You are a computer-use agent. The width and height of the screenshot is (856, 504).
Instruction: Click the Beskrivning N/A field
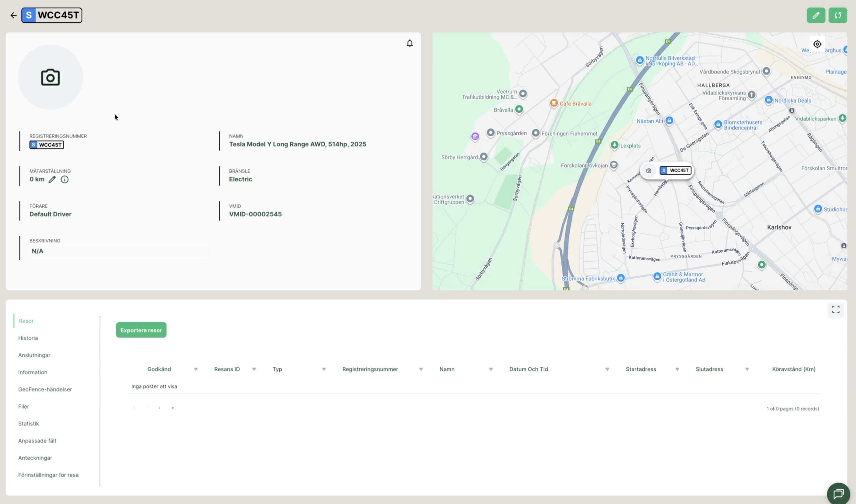click(x=118, y=251)
